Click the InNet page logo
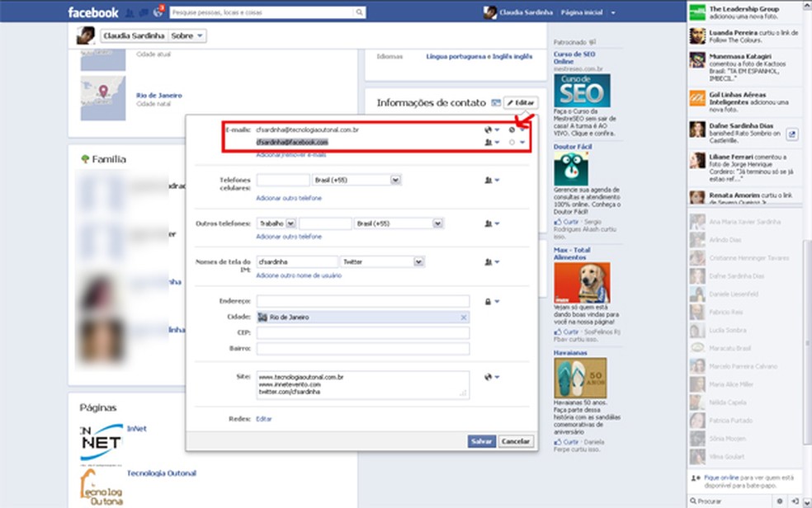Viewport: 812px width, 508px height. [x=101, y=442]
